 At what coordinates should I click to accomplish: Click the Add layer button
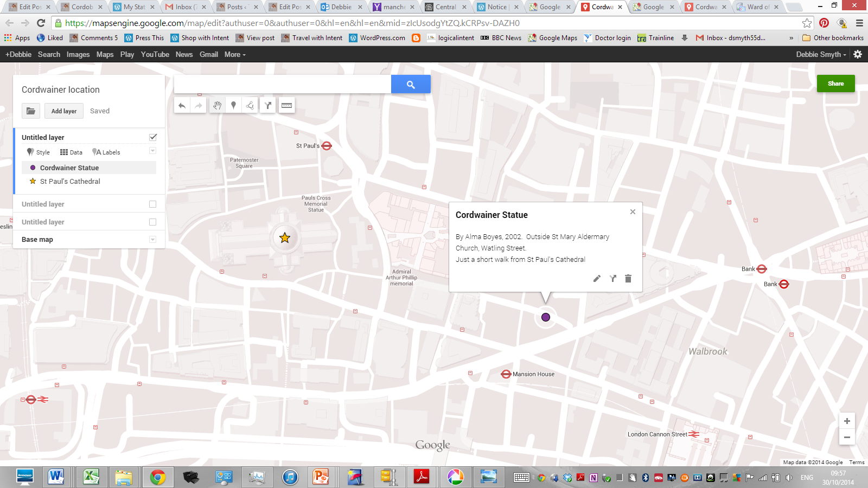(x=64, y=111)
